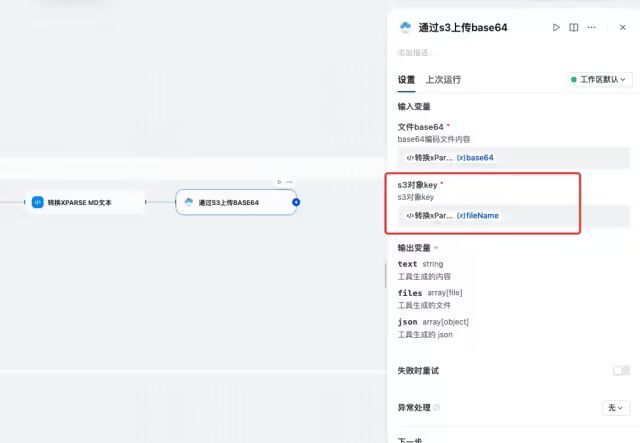
Task: Select the 转换XPARSE MD文本 node on canvas
Action: point(85,203)
